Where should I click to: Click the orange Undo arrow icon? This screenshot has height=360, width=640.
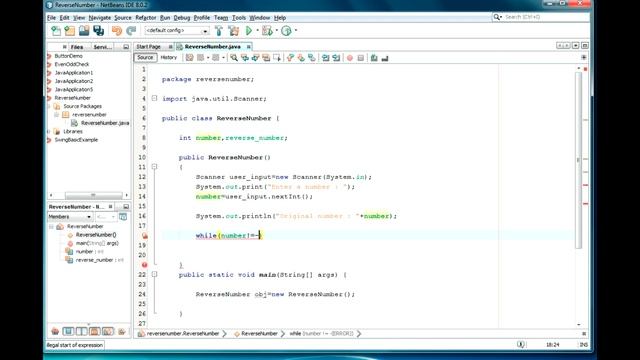point(117,31)
